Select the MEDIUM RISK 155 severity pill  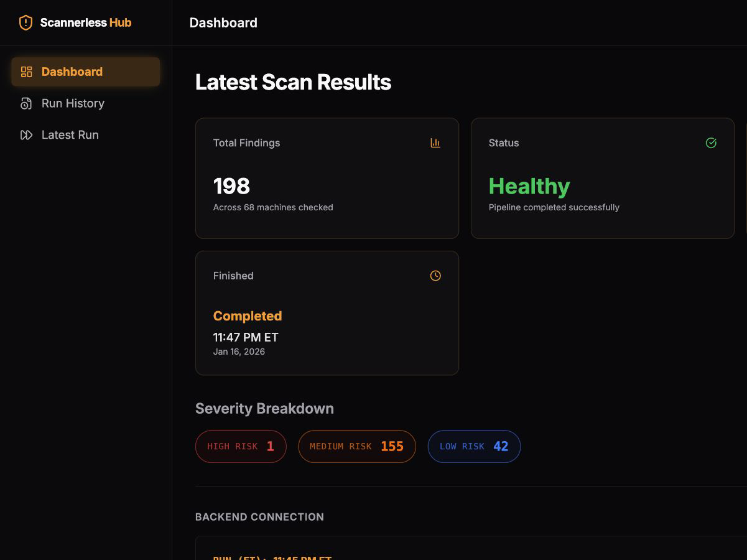pyautogui.click(x=357, y=446)
